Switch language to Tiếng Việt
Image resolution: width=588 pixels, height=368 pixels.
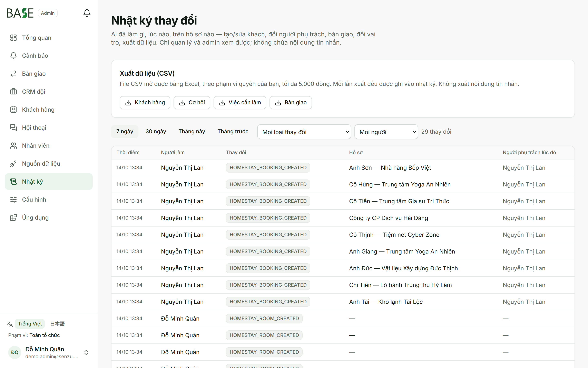[30, 324]
